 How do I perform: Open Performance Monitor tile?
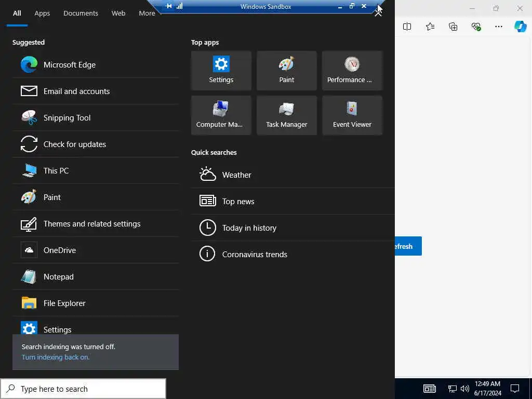352,71
